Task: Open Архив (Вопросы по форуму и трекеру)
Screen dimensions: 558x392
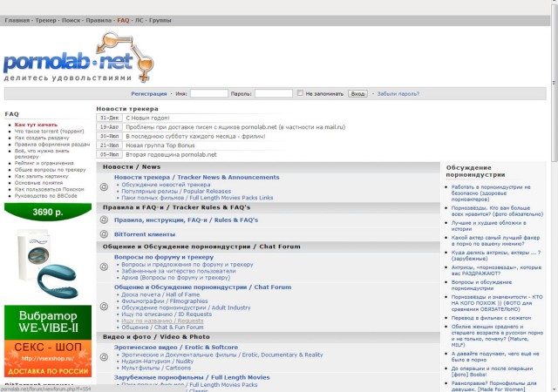Action: tap(176, 278)
